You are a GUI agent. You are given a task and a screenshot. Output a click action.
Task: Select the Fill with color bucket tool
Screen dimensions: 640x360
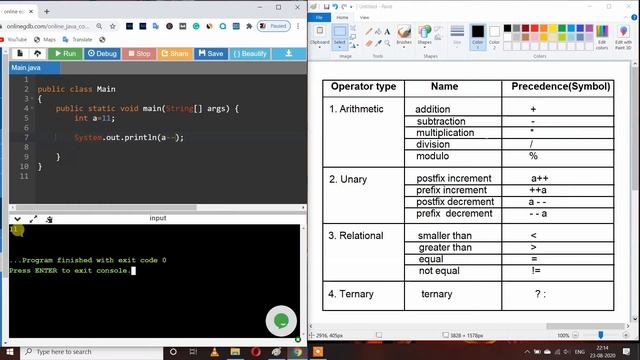coord(378,31)
